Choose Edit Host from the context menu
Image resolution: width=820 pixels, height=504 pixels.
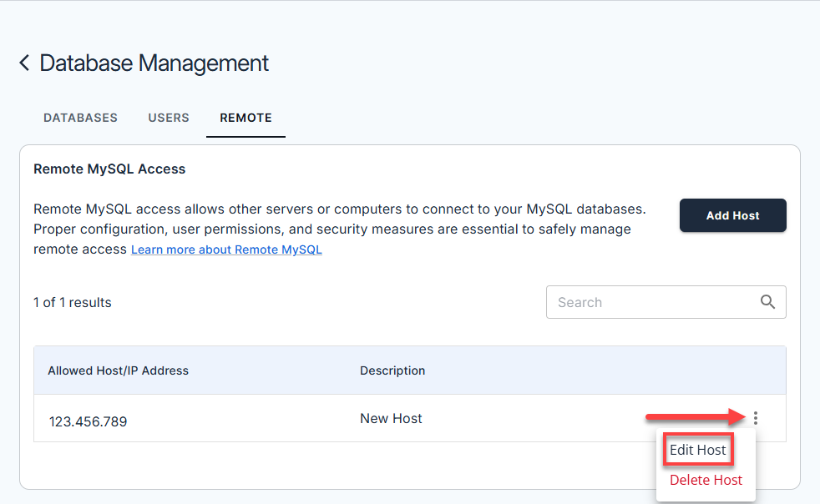(x=698, y=450)
